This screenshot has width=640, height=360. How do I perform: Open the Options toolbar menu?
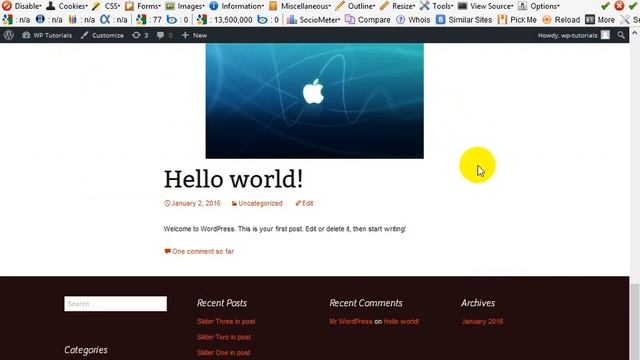pyautogui.click(x=539, y=6)
